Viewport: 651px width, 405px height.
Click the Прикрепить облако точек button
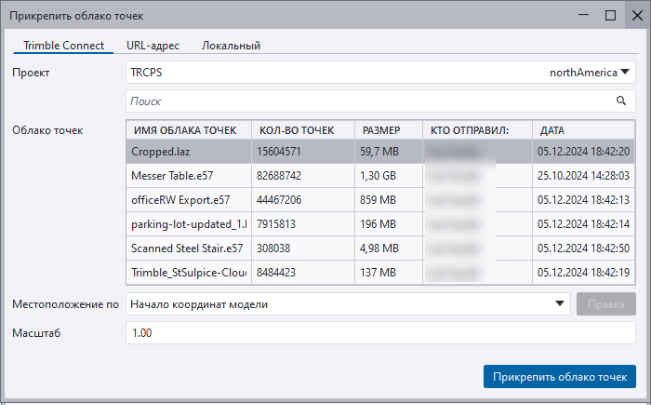coord(559,377)
